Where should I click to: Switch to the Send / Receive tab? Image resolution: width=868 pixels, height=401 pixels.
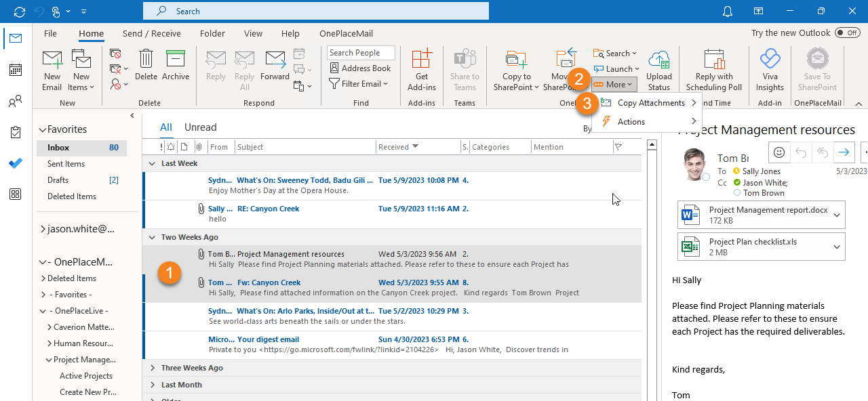152,33
